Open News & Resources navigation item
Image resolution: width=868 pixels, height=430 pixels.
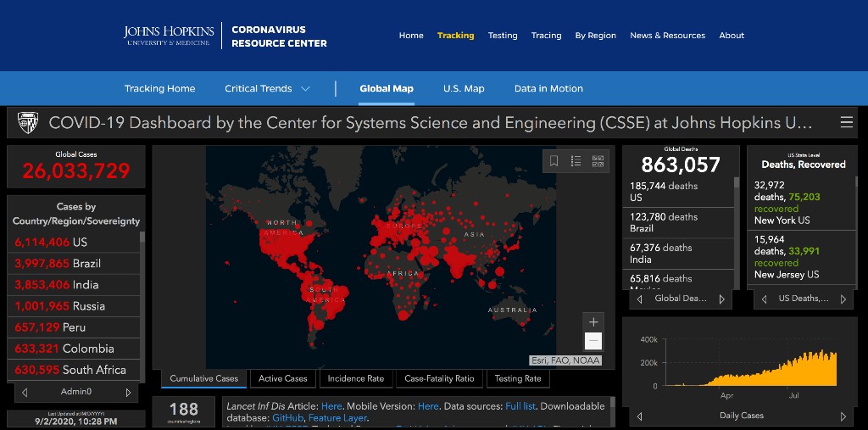[x=668, y=36]
